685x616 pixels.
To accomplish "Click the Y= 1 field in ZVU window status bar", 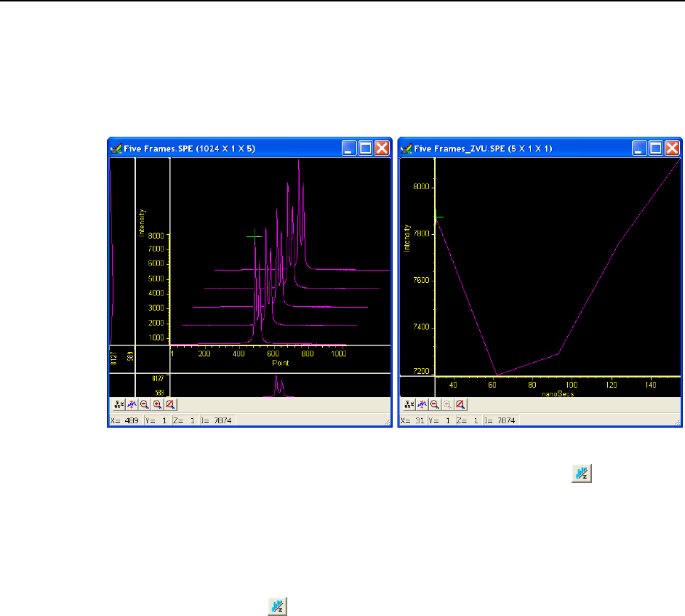I will pyautogui.click(x=441, y=420).
